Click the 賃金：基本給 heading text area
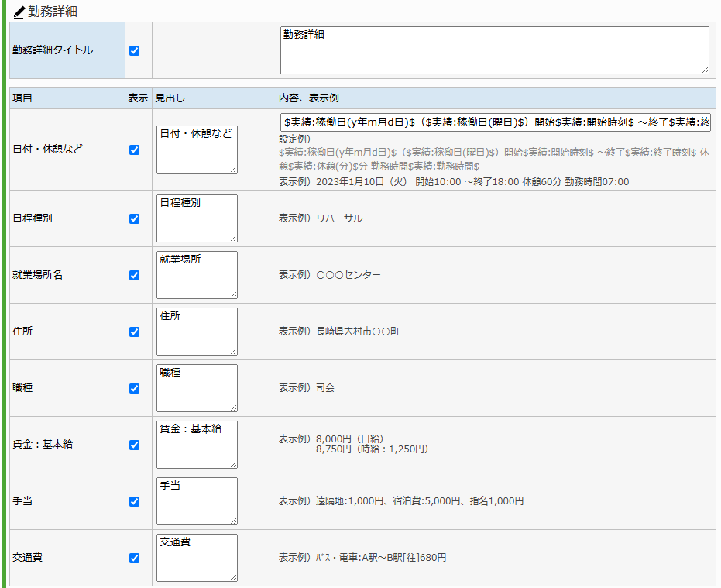This screenshot has width=721, height=588. click(197, 445)
